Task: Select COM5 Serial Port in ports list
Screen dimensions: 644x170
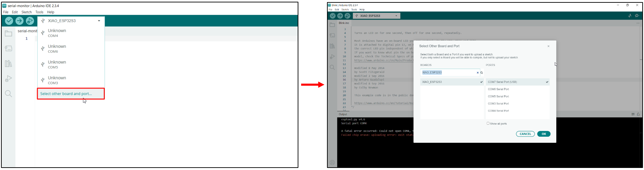Action: pyautogui.click(x=517, y=96)
